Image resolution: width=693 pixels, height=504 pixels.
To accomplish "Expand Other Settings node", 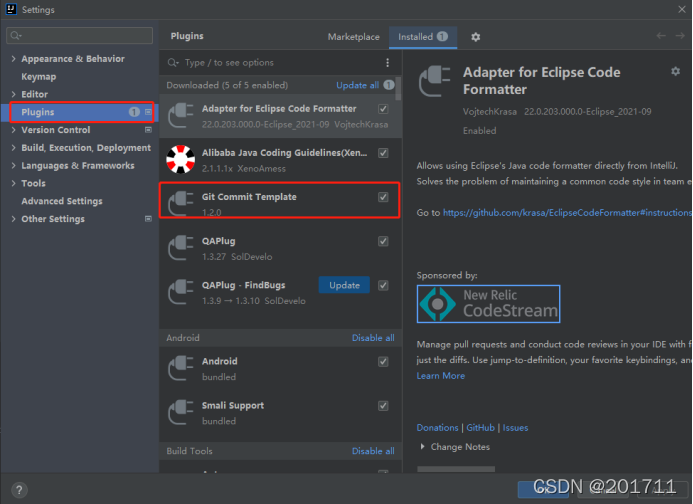I will pos(13,219).
